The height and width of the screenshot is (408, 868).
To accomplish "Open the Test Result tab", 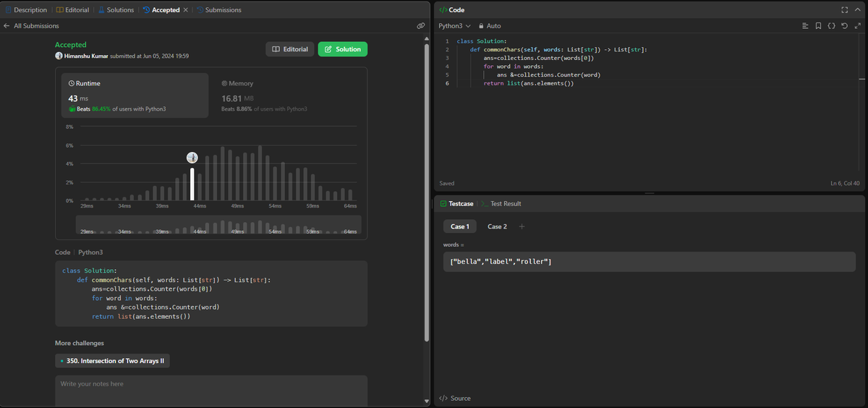I will point(501,203).
